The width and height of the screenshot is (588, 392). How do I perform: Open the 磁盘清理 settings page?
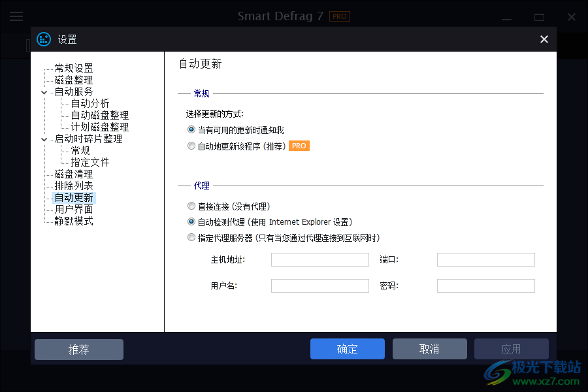[73, 174]
